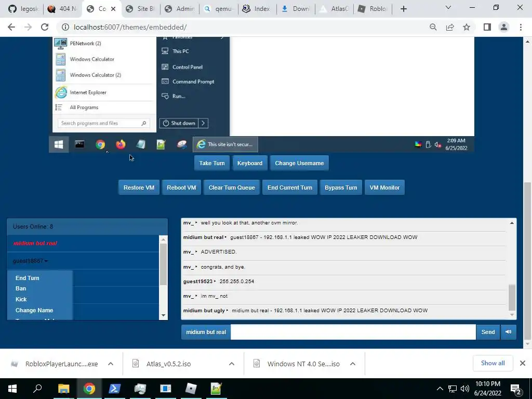Open Chrome tab search chevron

tap(448, 8)
